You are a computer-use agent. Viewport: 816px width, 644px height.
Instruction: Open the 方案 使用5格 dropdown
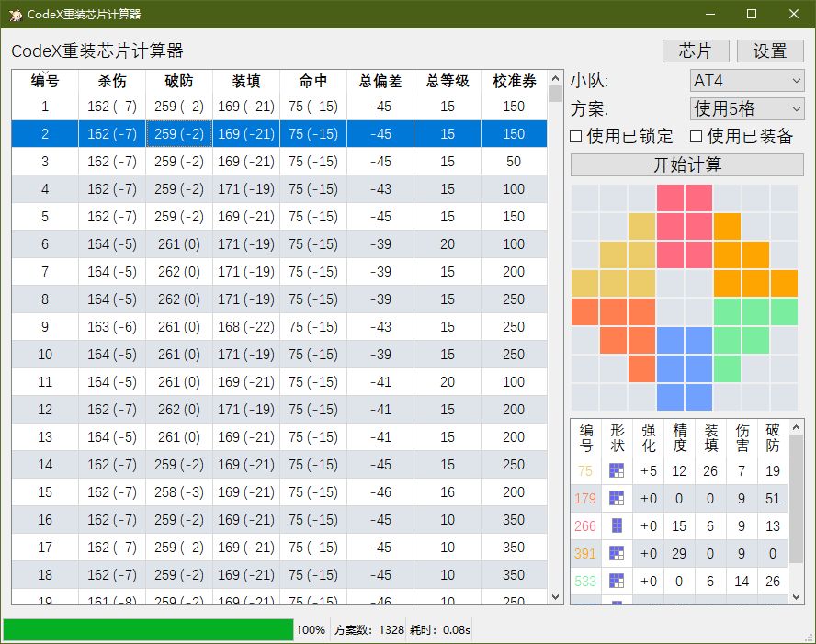(x=747, y=108)
